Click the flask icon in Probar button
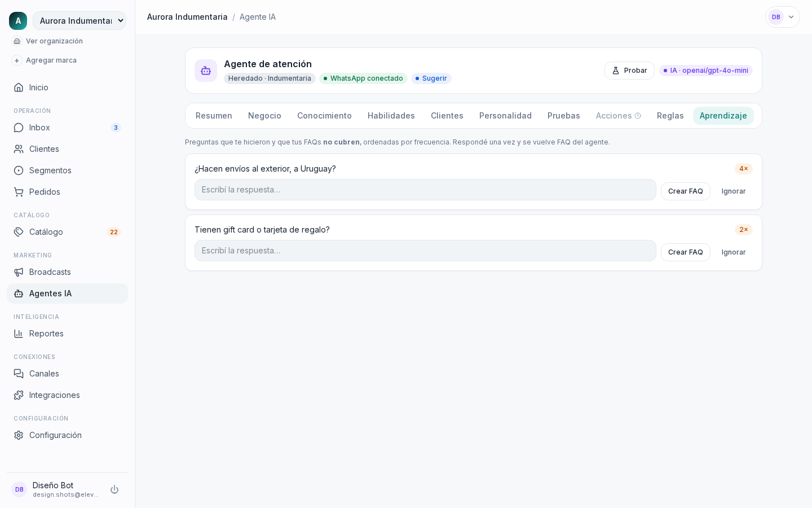 point(616,71)
